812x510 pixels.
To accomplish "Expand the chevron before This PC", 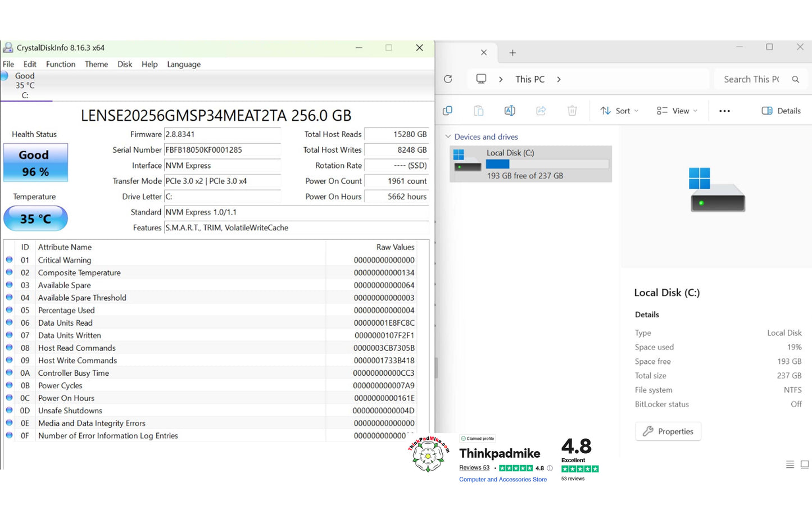I will (x=501, y=79).
